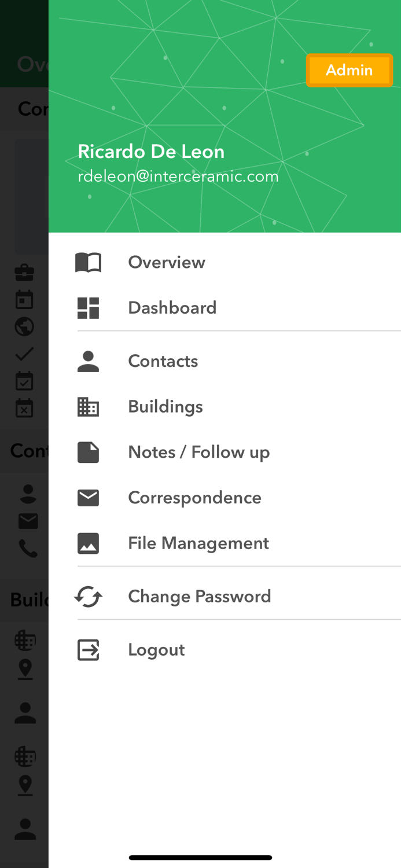Click the Logout exit icon
Screen dimensions: 401x868
[88, 650]
